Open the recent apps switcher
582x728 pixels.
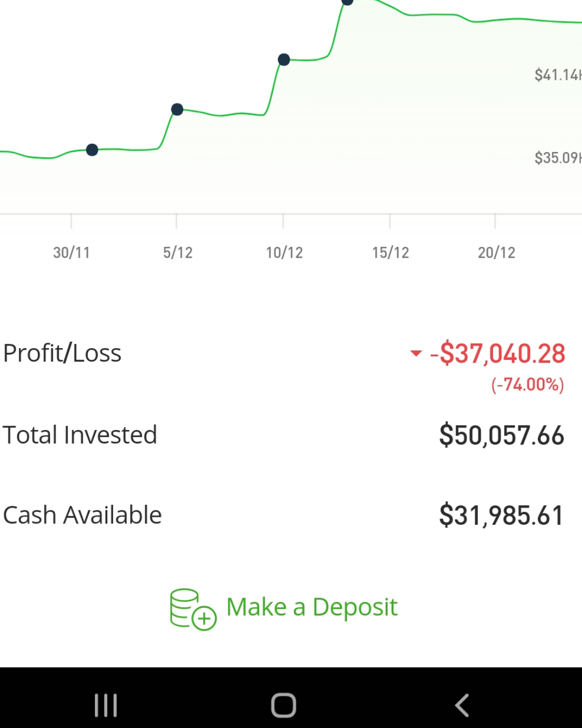106,705
